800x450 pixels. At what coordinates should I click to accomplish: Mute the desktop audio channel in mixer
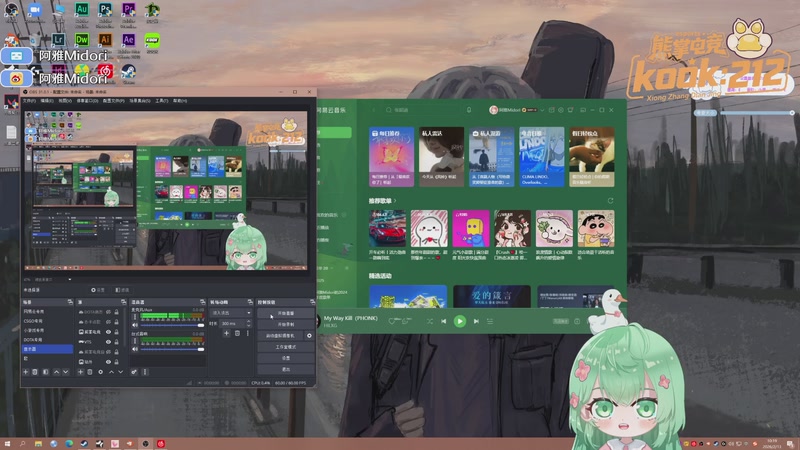click(x=135, y=349)
